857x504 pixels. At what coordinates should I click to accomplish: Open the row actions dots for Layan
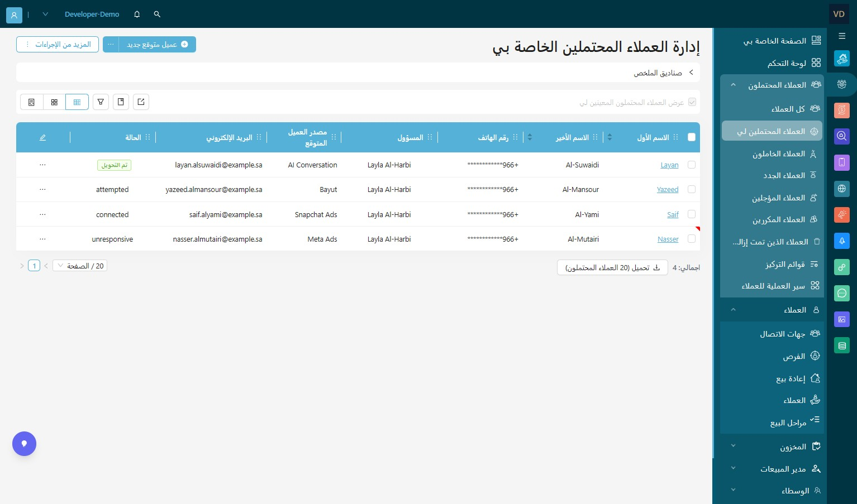click(x=42, y=165)
